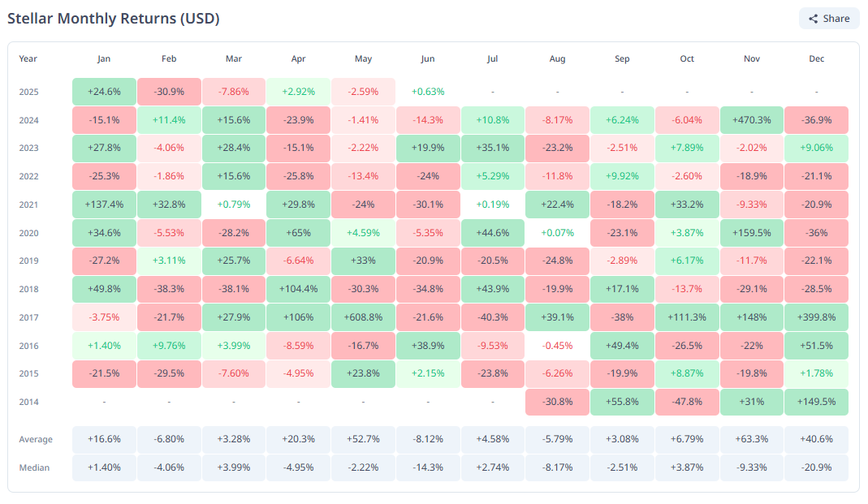Click January 2021 +137.4% cell
Image resolution: width=868 pixels, height=504 pixels.
[104, 205]
